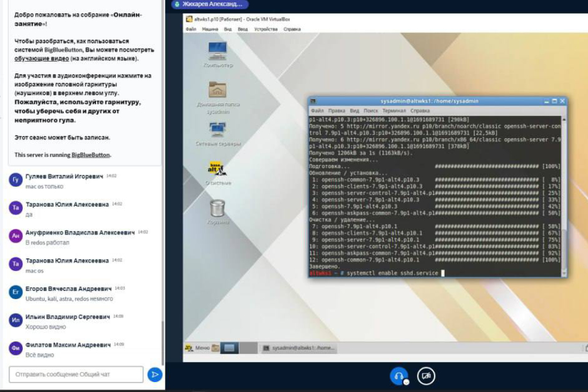
Task: Open the Компьютер desktop icon
Action: (218, 51)
